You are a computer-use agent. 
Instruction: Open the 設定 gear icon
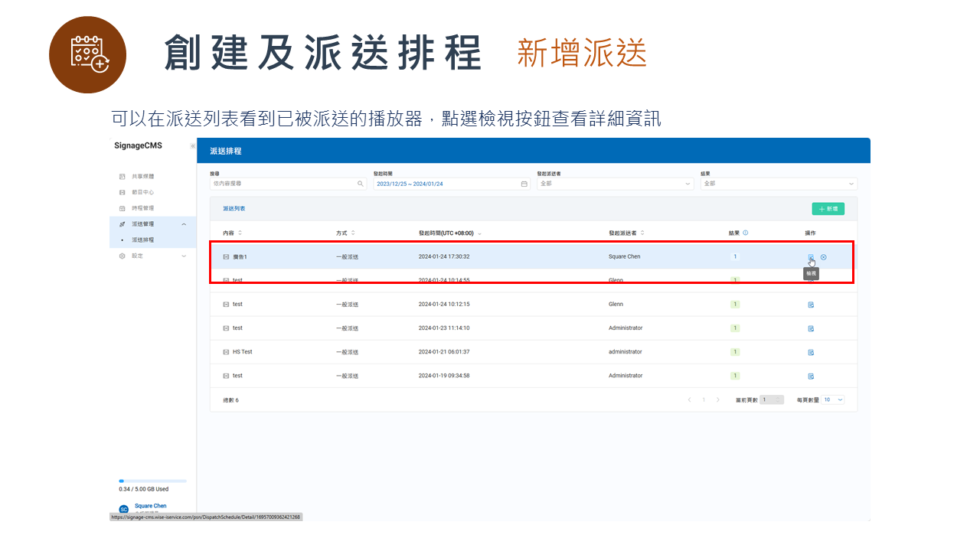[x=122, y=255]
